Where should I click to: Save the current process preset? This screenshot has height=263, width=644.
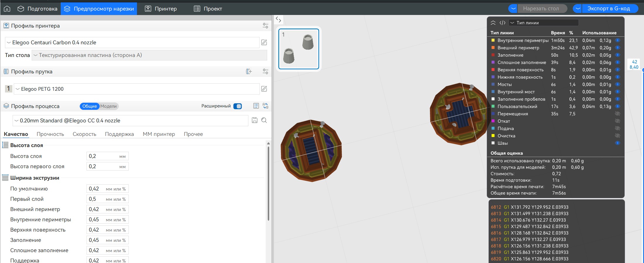(255, 120)
